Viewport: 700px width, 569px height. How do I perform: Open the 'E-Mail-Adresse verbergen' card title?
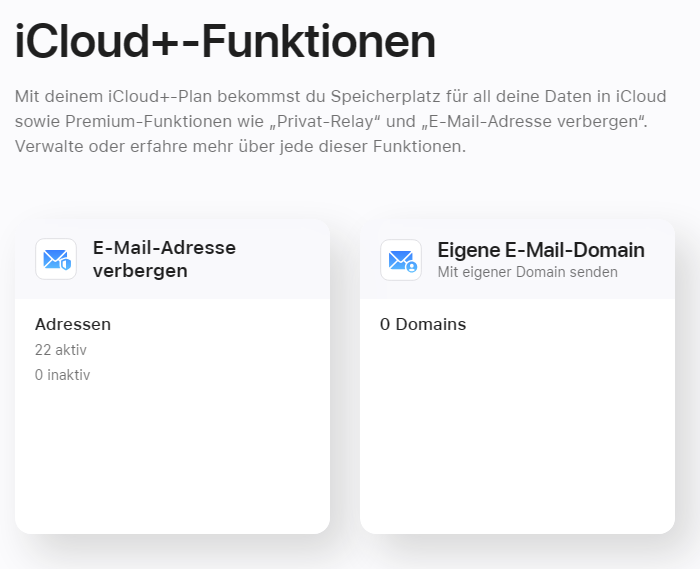pos(164,259)
